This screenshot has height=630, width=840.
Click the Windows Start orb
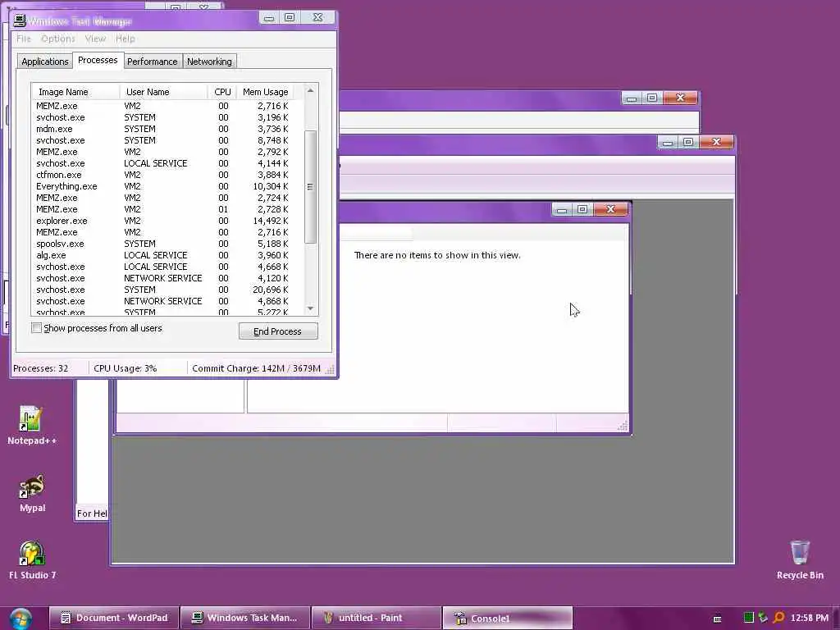tap(21, 619)
